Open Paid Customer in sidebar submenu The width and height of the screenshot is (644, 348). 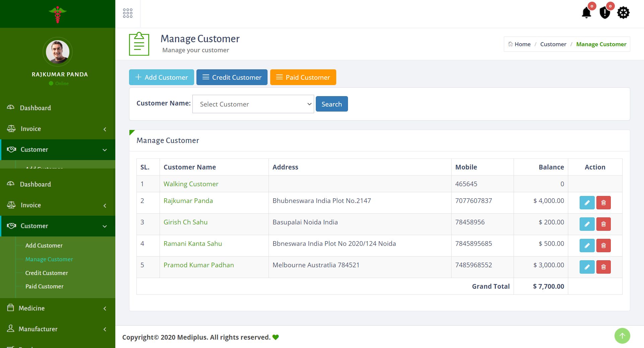pos(44,286)
